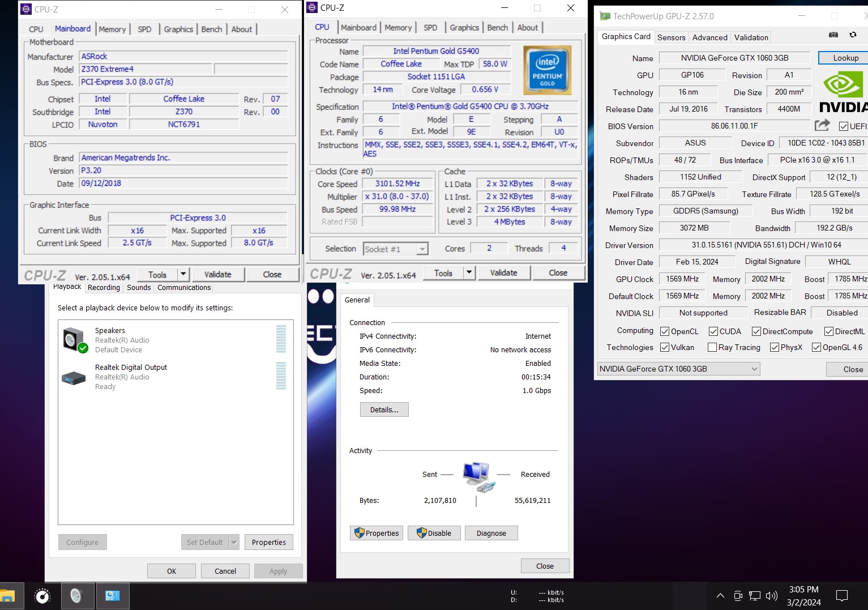The image size is (868, 610).
Task: Toggle the Vulkan checkbox
Action: click(665, 347)
